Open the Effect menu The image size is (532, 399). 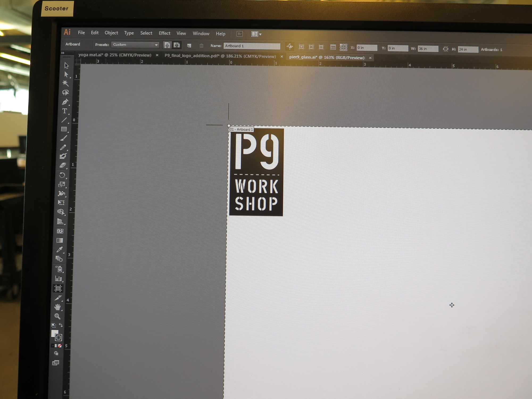(x=164, y=33)
